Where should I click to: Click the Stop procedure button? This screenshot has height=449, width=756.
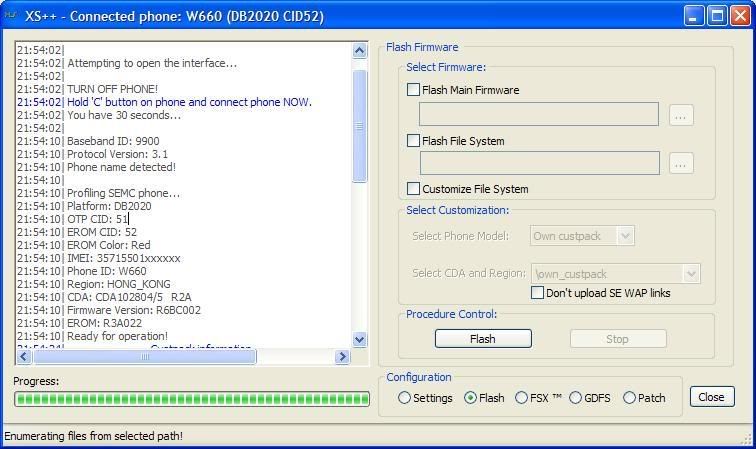[618, 339]
